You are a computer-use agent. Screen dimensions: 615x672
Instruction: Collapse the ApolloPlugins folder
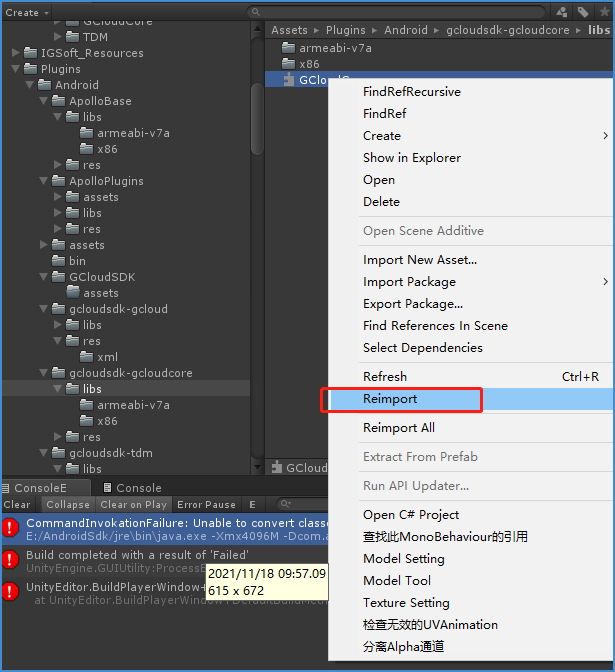coord(44,181)
